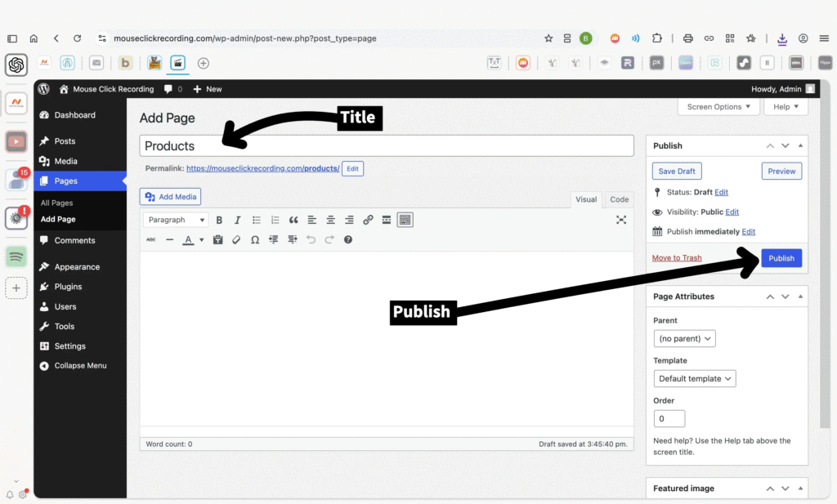Screen dimensions: 837x504
Task: Switch to the Code editor tab
Action: click(619, 199)
